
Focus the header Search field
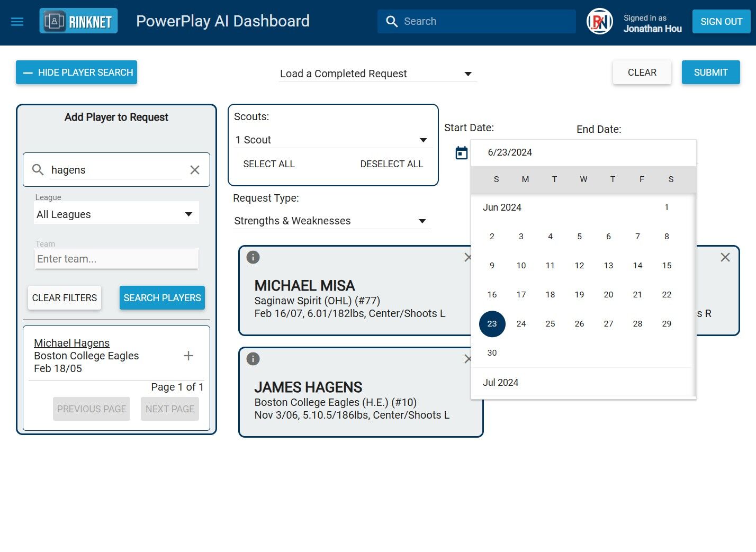pos(476,21)
